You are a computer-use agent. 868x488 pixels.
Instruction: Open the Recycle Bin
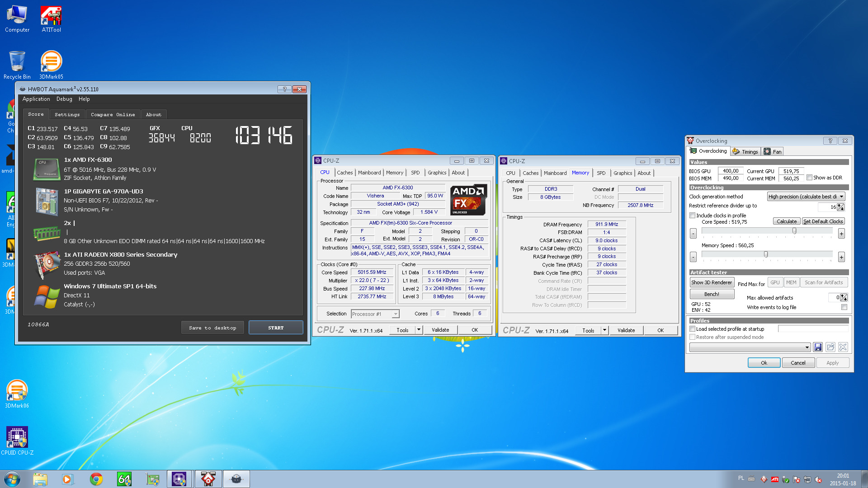tap(17, 66)
